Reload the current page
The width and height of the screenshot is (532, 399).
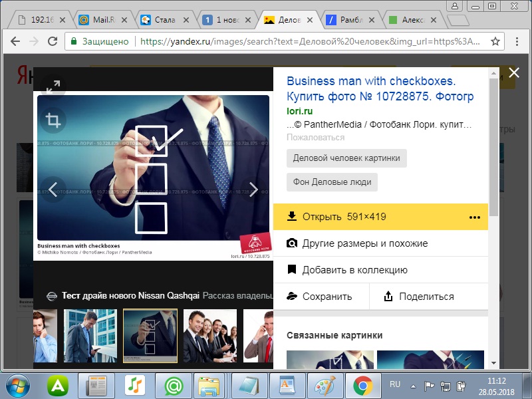pyautogui.click(x=53, y=41)
